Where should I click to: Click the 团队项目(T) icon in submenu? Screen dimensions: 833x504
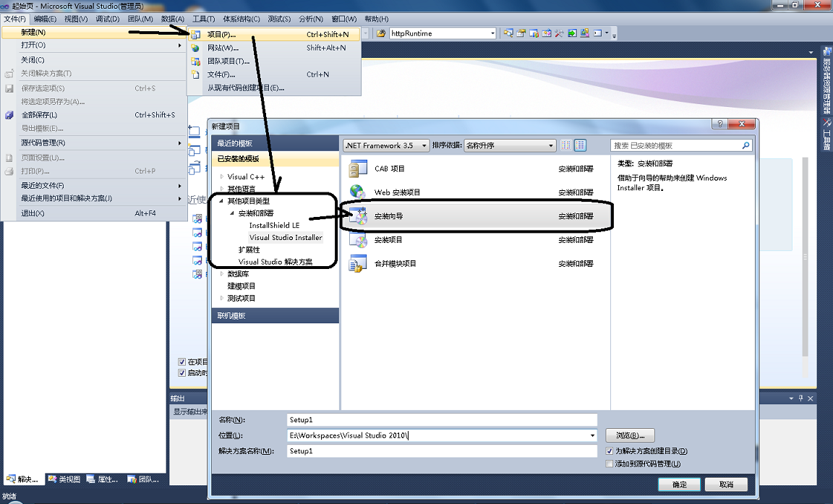tap(195, 61)
